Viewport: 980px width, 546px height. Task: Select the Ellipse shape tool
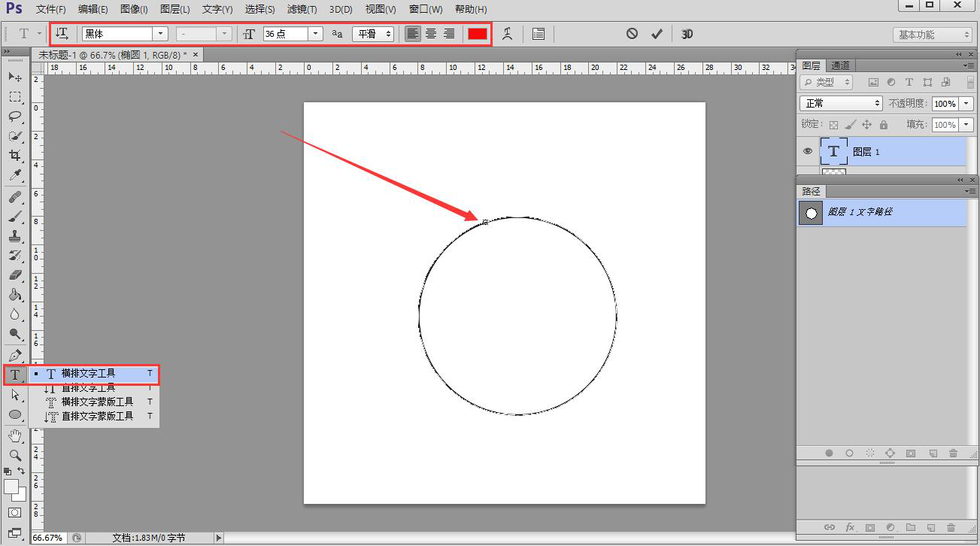(x=14, y=414)
